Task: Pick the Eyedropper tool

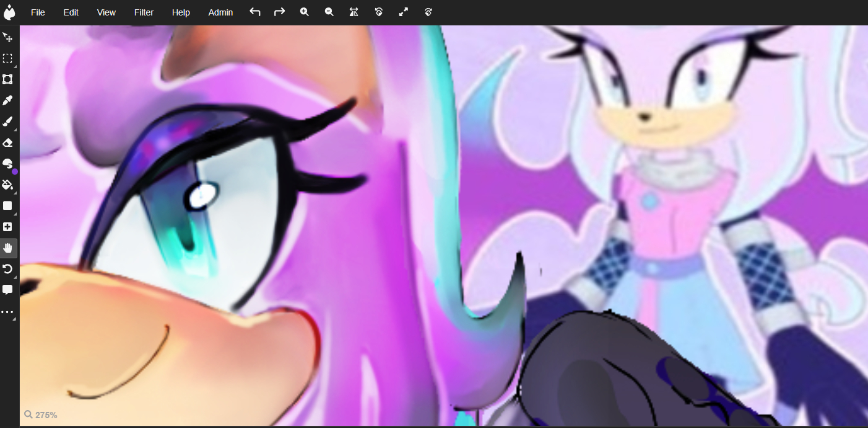Action: coord(7,100)
